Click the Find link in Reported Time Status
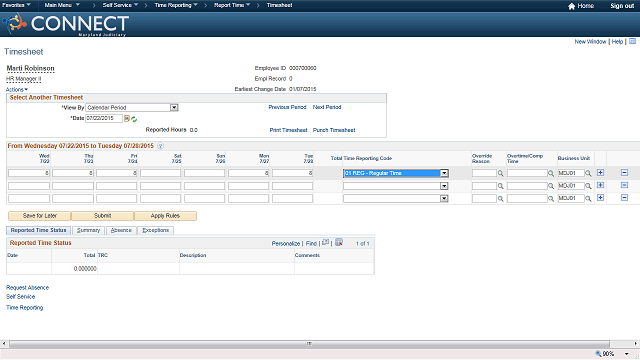Viewport: 640px width, 360px height. [311, 244]
